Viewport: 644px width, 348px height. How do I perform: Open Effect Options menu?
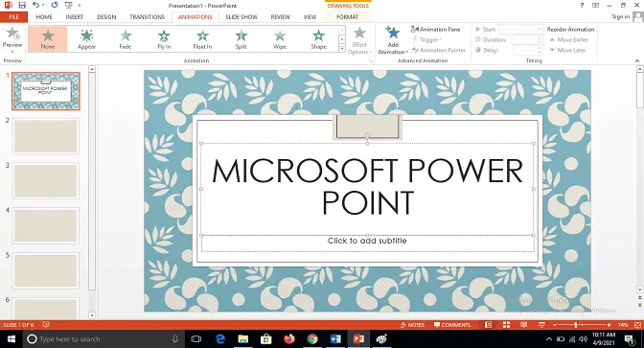(359, 40)
